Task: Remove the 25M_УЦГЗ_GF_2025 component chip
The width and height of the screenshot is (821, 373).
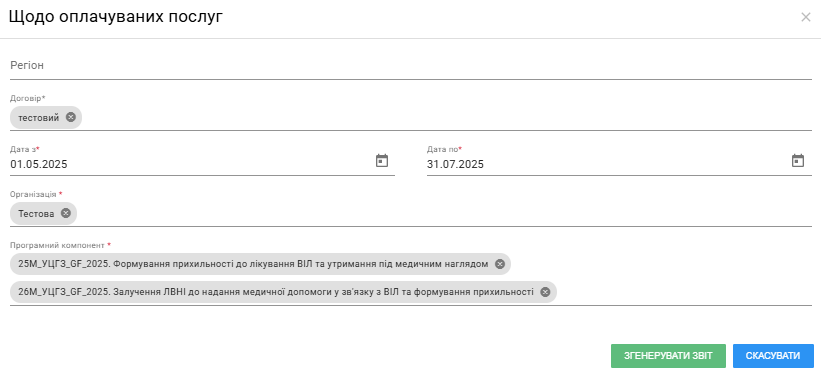Action: click(x=500, y=264)
